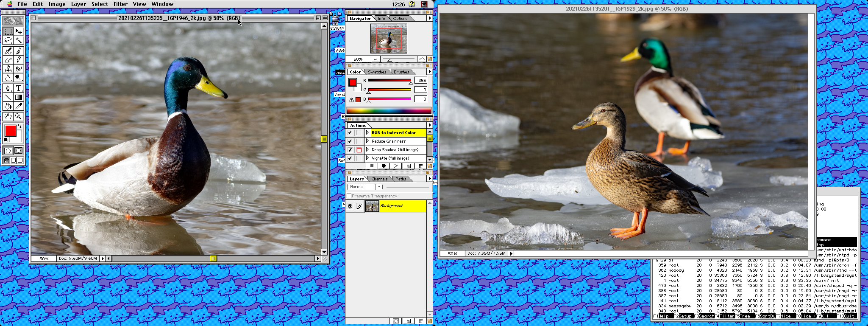
Task: Enable Preserve Transparency checkbox
Action: pos(349,196)
